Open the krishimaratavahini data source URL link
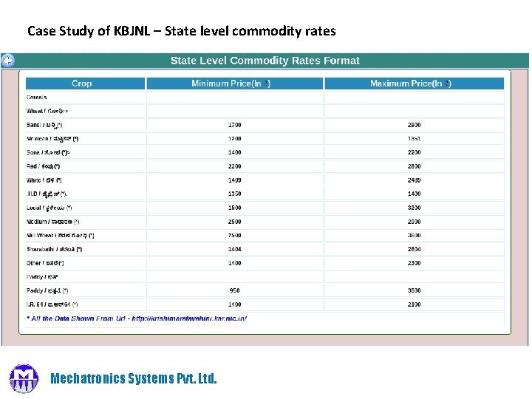 coord(189,318)
